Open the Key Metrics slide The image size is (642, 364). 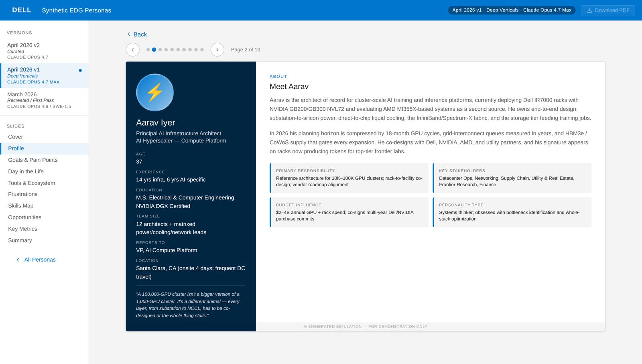22,229
